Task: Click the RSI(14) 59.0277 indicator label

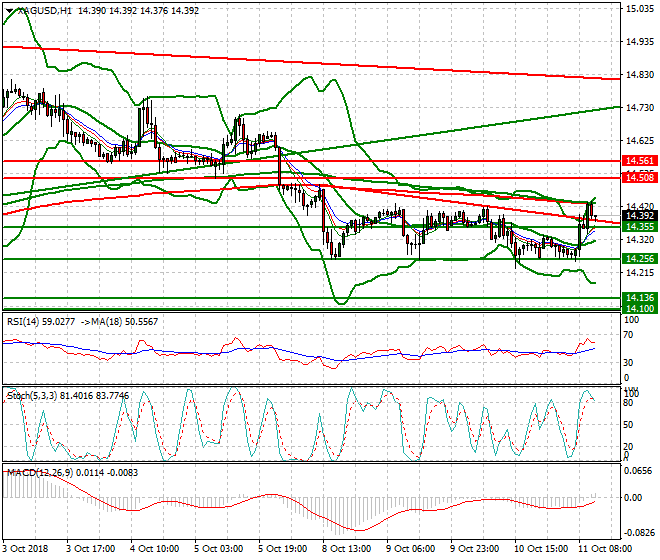Action: [x=41, y=322]
